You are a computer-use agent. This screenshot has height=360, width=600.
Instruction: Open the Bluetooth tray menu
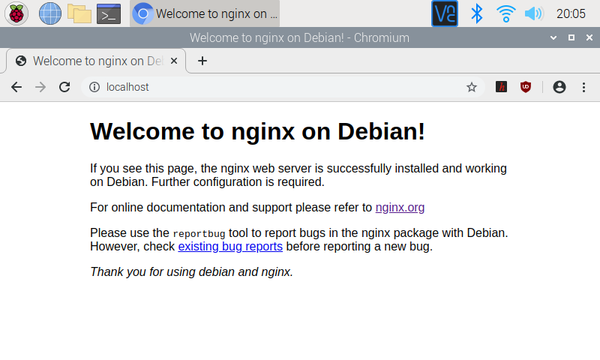click(x=476, y=13)
